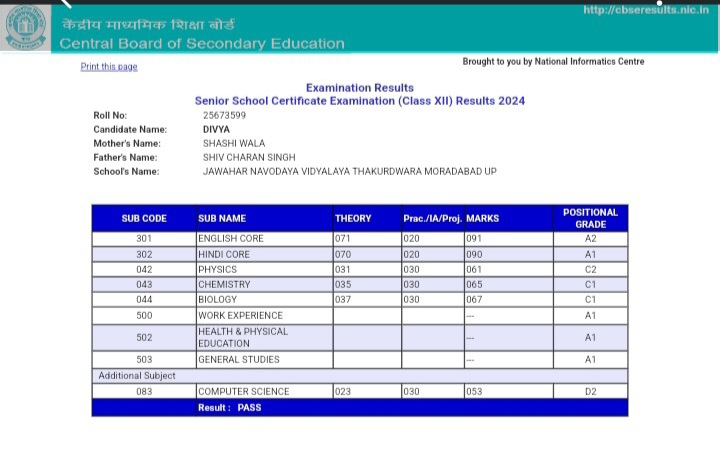Click Computer Science total marks 053
Viewport: 720px width, 454px height.
click(474, 392)
